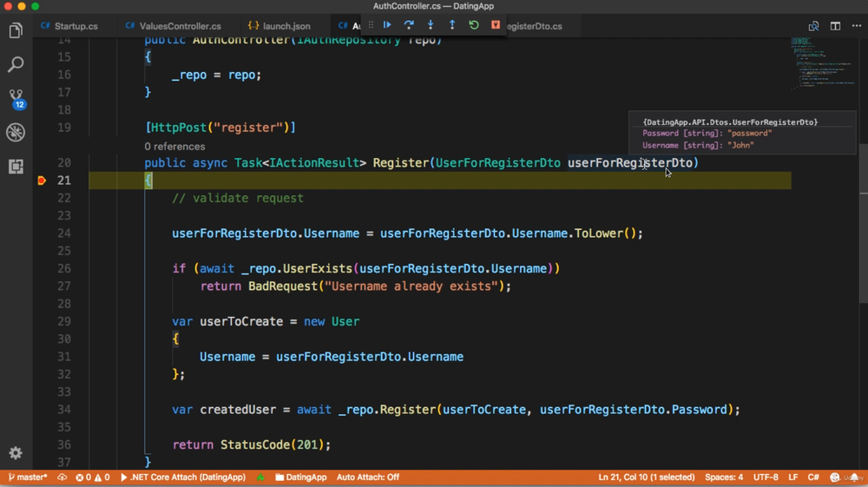Open the Manage gear settings icon
868x487 pixels.
click(16, 453)
